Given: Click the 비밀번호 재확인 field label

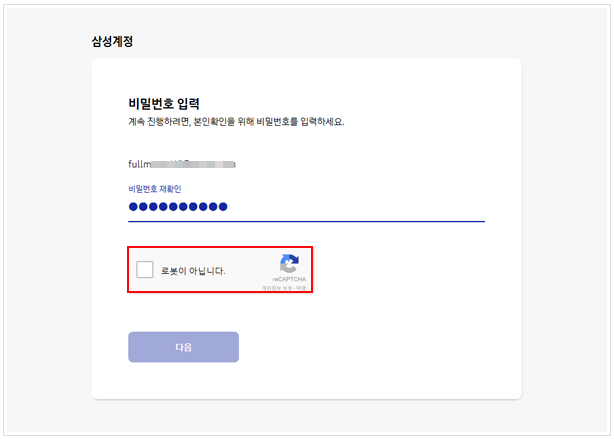Looking at the screenshot, I should pos(155,189).
